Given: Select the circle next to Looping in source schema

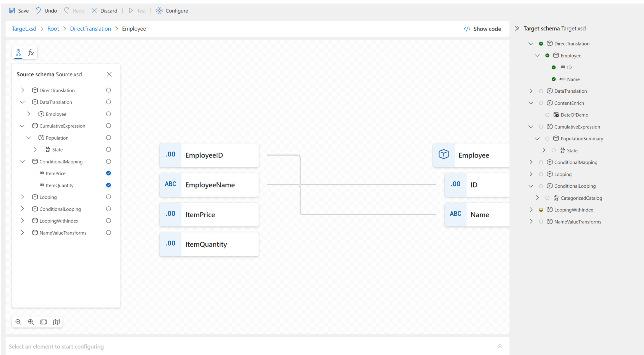Looking at the screenshot, I should tap(108, 197).
